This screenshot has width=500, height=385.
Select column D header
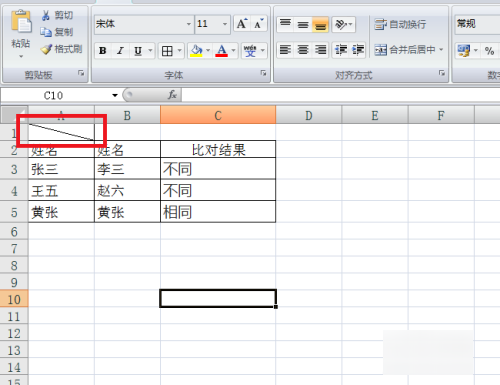(x=309, y=115)
